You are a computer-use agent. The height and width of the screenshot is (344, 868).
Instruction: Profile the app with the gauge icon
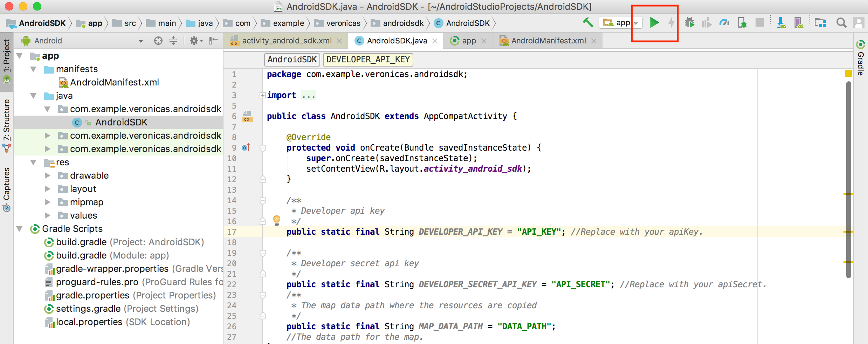pyautogui.click(x=724, y=22)
